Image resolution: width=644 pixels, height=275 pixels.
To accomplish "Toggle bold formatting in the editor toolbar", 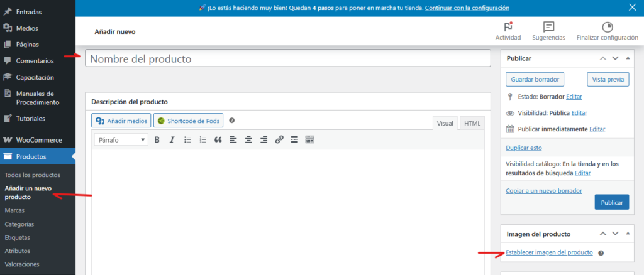I will [x=157, y=139].
